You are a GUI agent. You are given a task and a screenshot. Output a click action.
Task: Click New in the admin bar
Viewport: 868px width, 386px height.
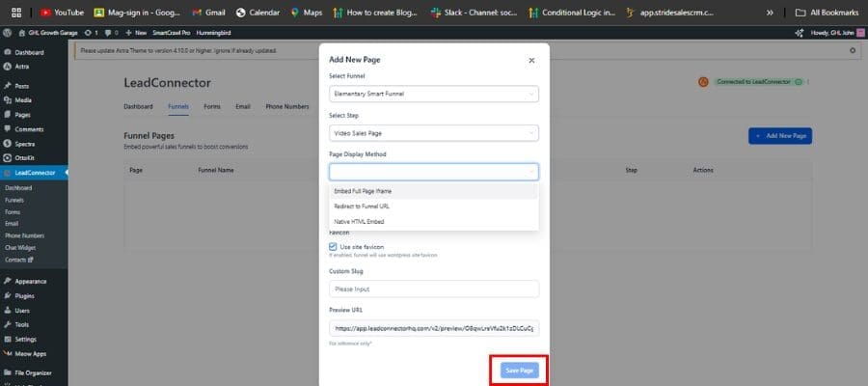click(x=136, y=33)
